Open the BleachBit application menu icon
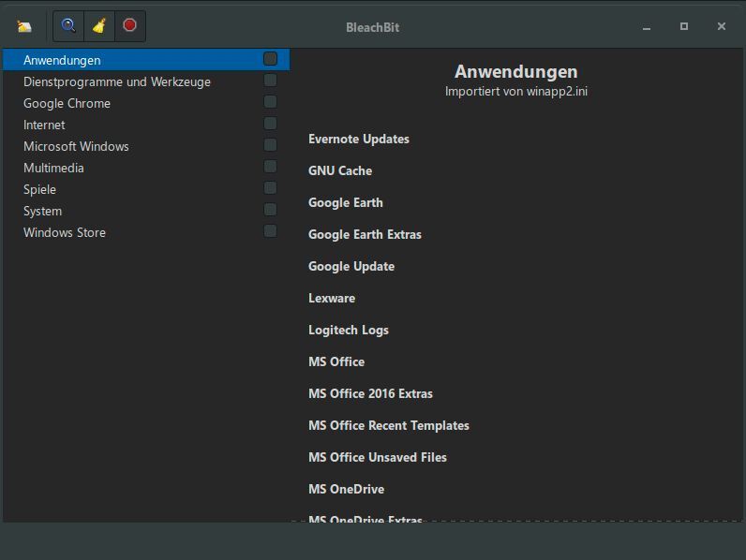The image size is (746, 560). 24,26
